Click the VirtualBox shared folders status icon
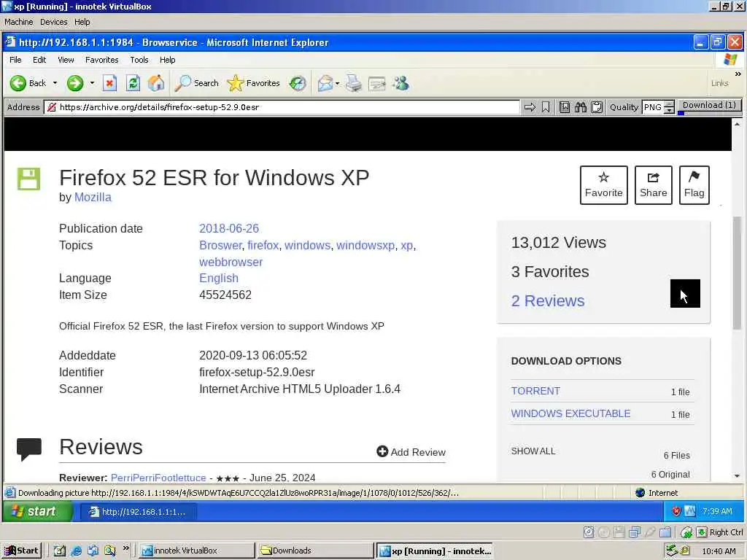Image resolution: width=747 pixels, height=560 pixels. pyautogui.click(x=665, y=532)
